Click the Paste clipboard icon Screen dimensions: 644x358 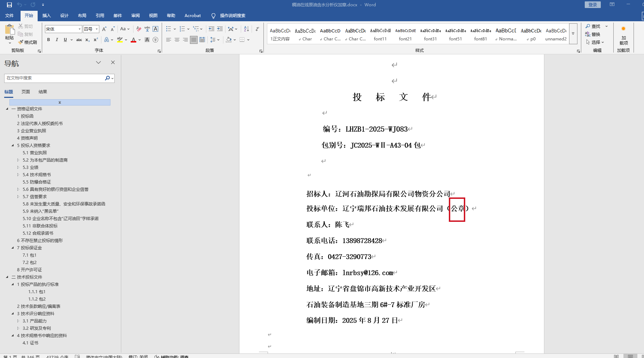(x=9, y=30)
